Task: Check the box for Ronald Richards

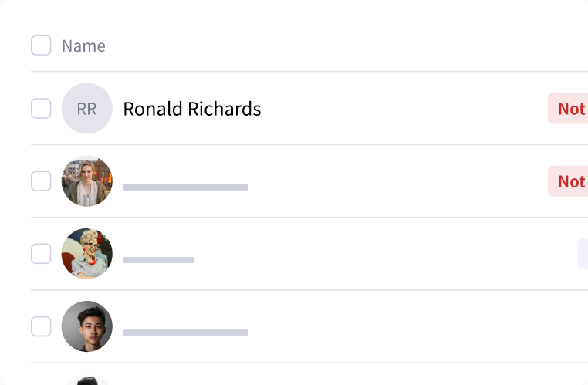Action: point(41,109)
